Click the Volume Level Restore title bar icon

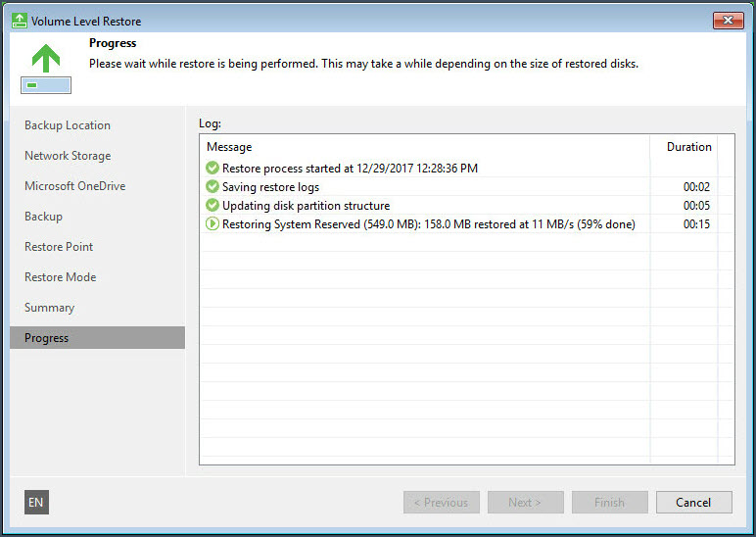click(20, 21)
